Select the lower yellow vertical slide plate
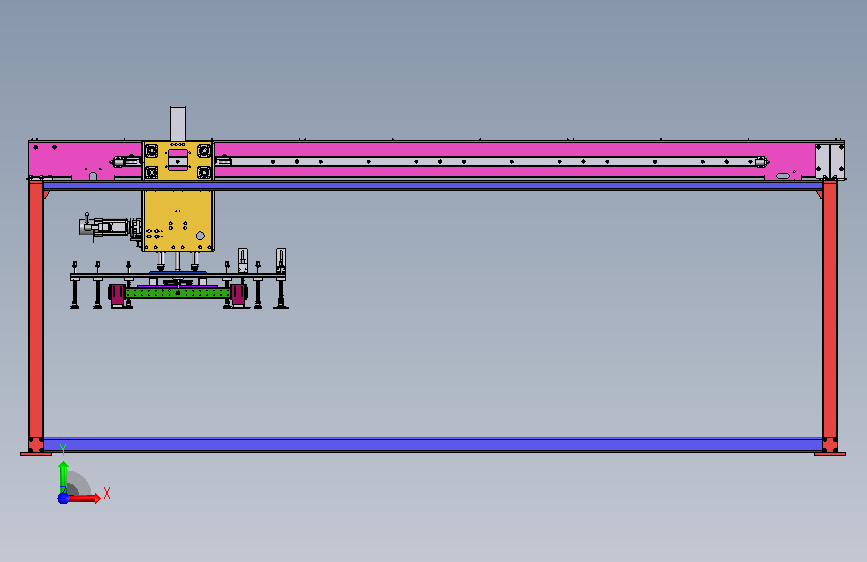This screenshot has width=867, height=562. (177, 221)
